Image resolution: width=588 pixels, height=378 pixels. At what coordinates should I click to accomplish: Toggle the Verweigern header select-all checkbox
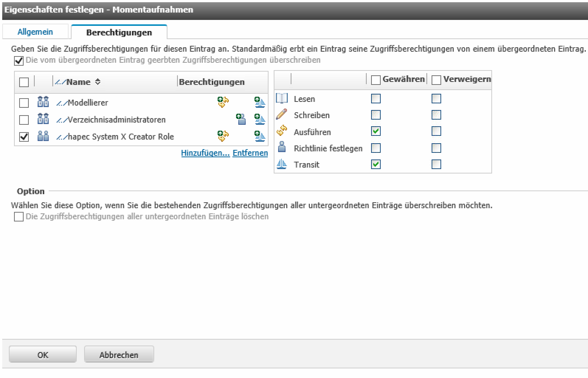point(436,80)
